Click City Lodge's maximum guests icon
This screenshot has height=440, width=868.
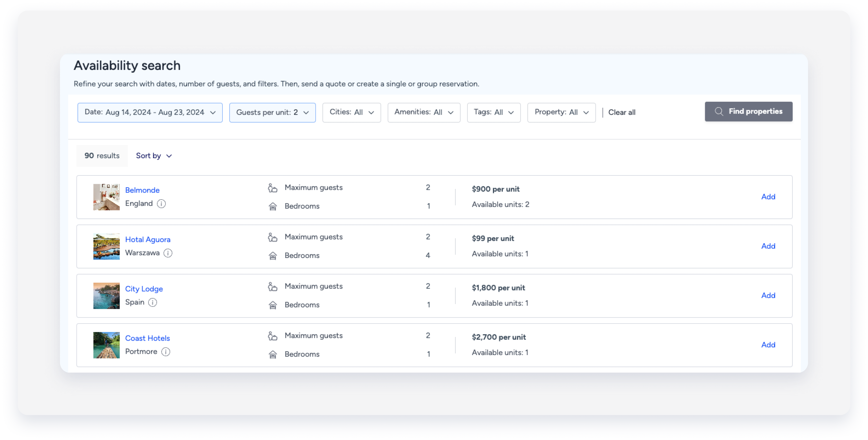click(273, 287)
